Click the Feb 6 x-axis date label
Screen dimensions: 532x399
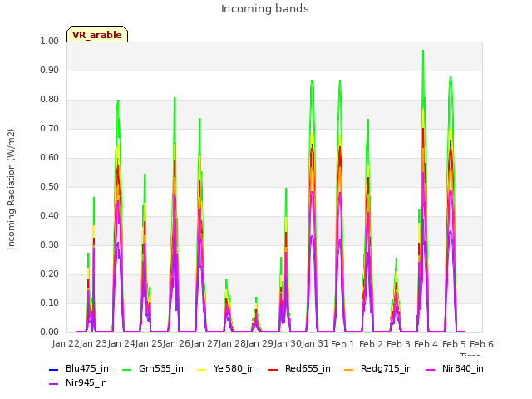point(482,344)
